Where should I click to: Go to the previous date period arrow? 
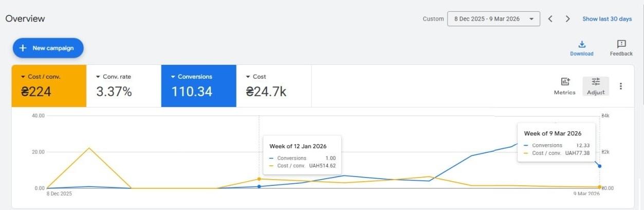(550, 19)
